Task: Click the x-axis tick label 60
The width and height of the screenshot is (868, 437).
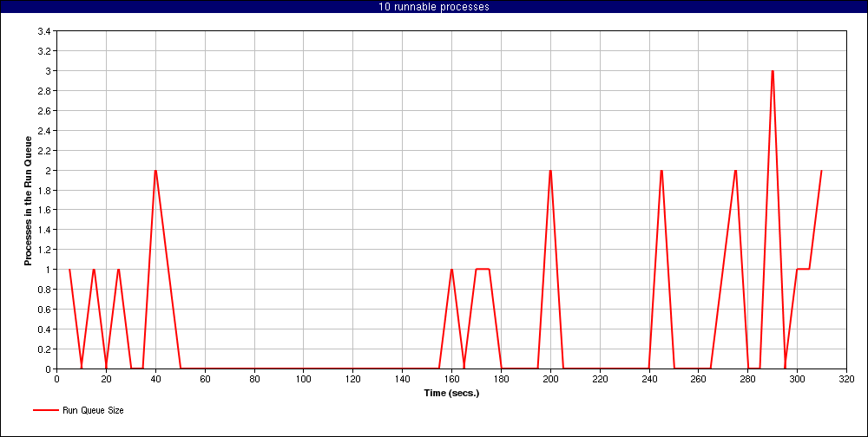Action: pos(205,379)
